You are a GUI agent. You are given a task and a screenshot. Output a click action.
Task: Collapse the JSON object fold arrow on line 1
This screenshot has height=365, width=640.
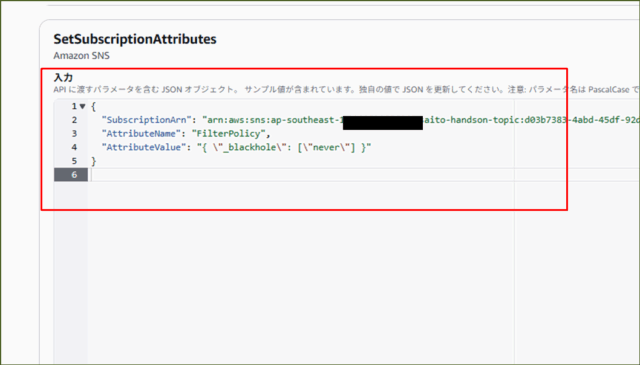(82, 107)
